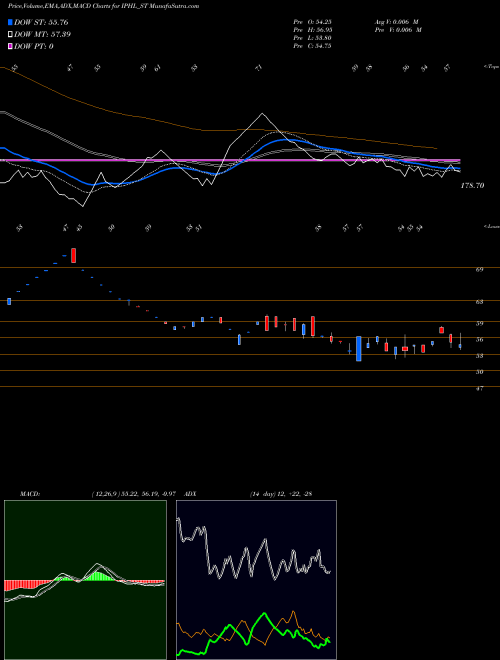Screen dimensions: 500x660
Task: Click the blue DOW ST legend swatch
Action: (10, 22)
